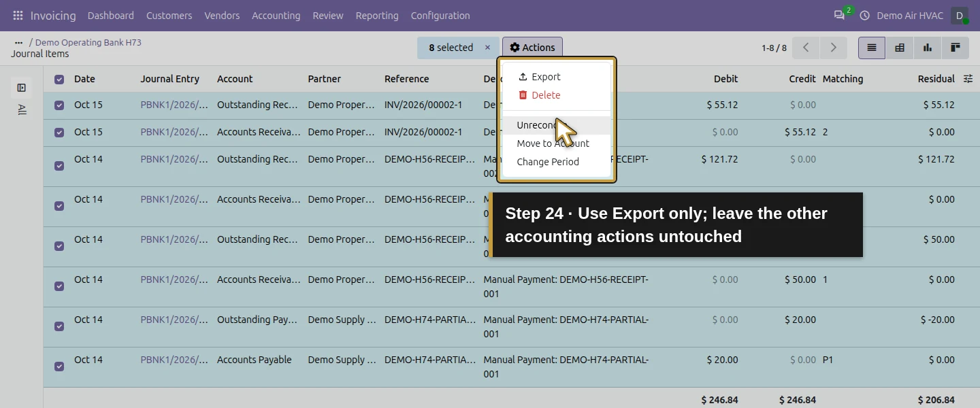Open Demo Air HVAC company switcher

point(910,15)
